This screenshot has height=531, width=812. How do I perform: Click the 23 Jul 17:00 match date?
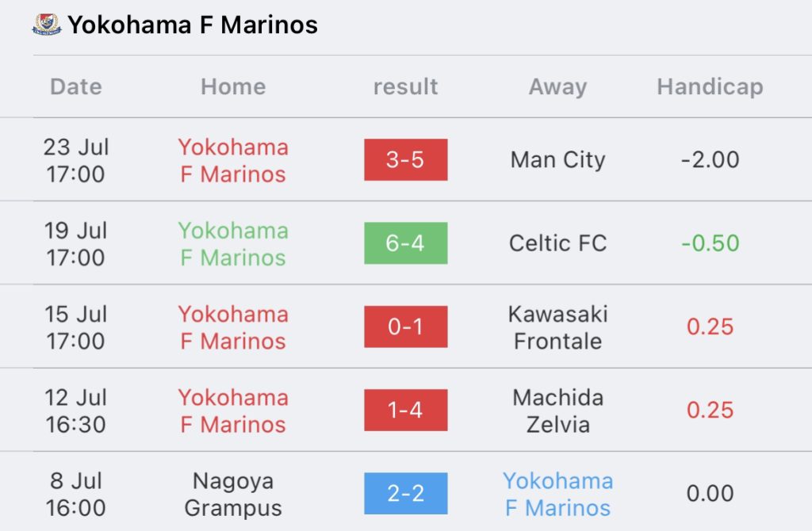coord(76,160)
